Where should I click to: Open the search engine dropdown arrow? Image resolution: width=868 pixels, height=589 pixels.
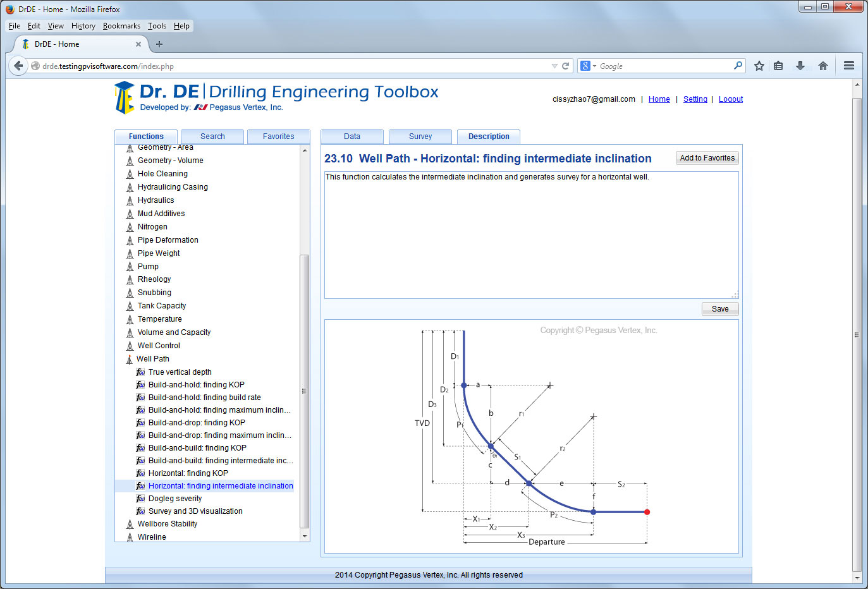594,66
